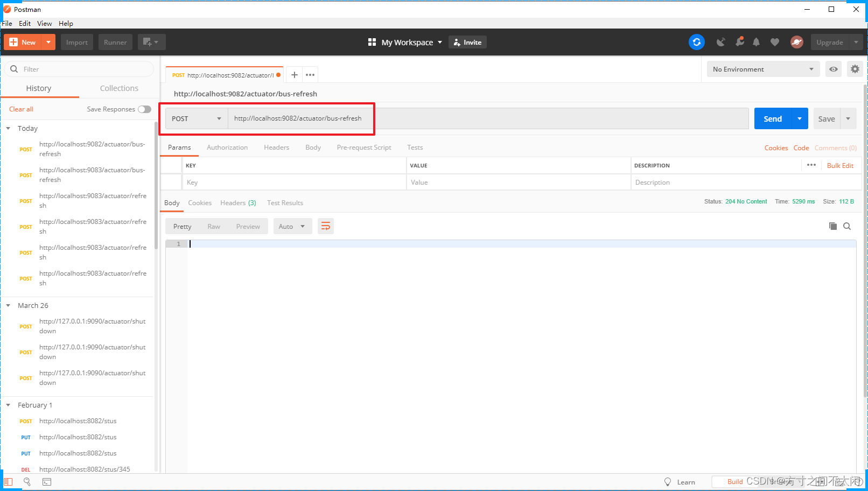Click the Invite button
Screen dimensions: 868x491
(x=467, y=42)
